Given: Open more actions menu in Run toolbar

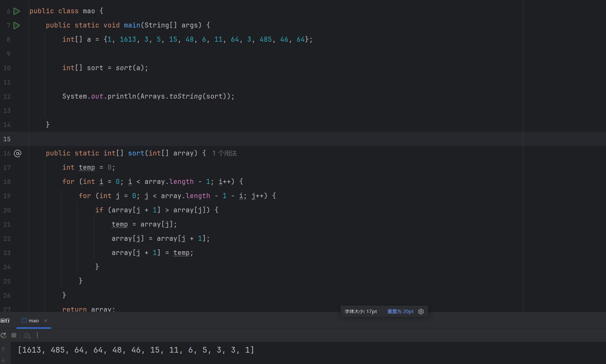Looking at the screenshot, I should coord(37,335).
